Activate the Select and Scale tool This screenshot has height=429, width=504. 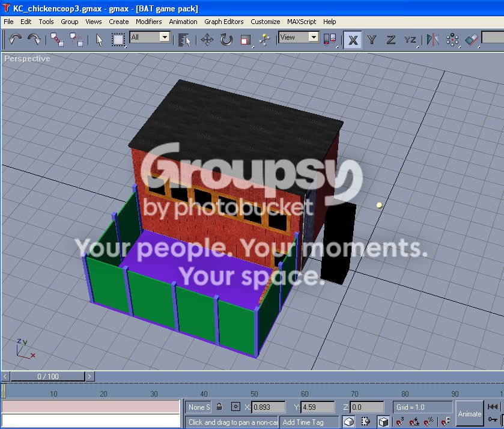tap(246, 40)
